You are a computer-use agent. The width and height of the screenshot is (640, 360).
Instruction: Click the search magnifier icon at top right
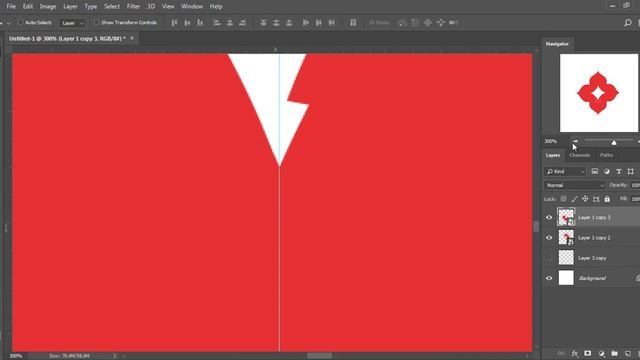(628, 23)
